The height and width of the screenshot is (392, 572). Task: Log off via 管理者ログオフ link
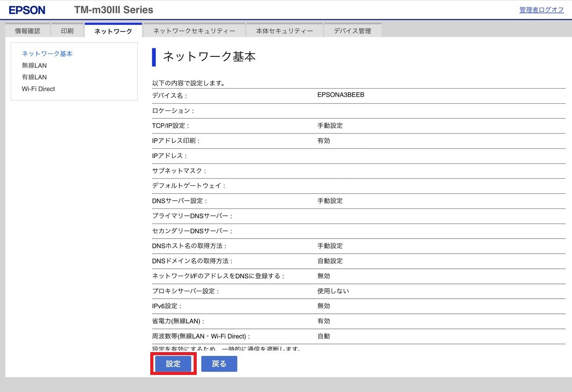point(541,10)
